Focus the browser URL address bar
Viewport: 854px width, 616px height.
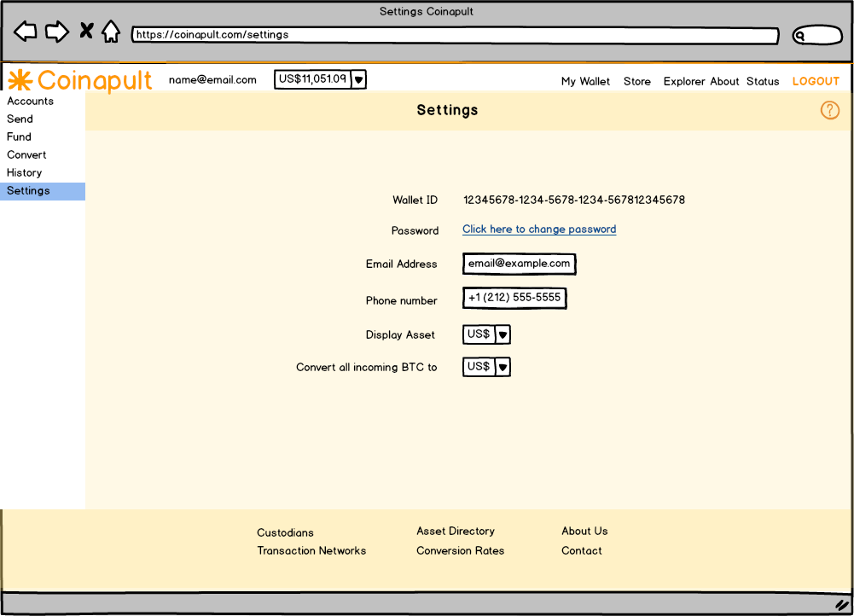tap(454, 36)
